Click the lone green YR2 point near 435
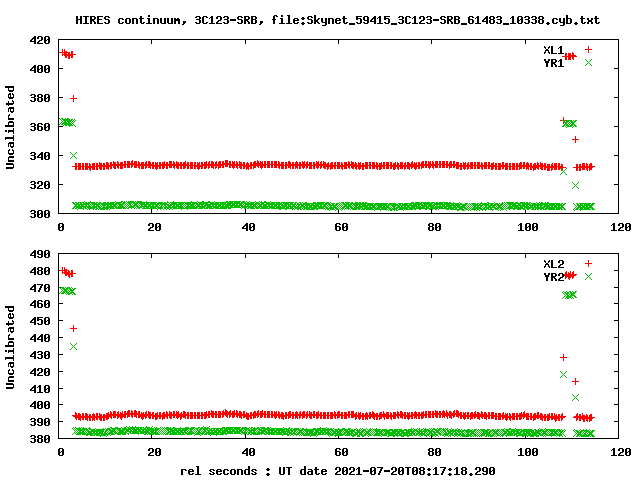Image resolution: width=640 pixels, height=480 pixels. (73, 347)
